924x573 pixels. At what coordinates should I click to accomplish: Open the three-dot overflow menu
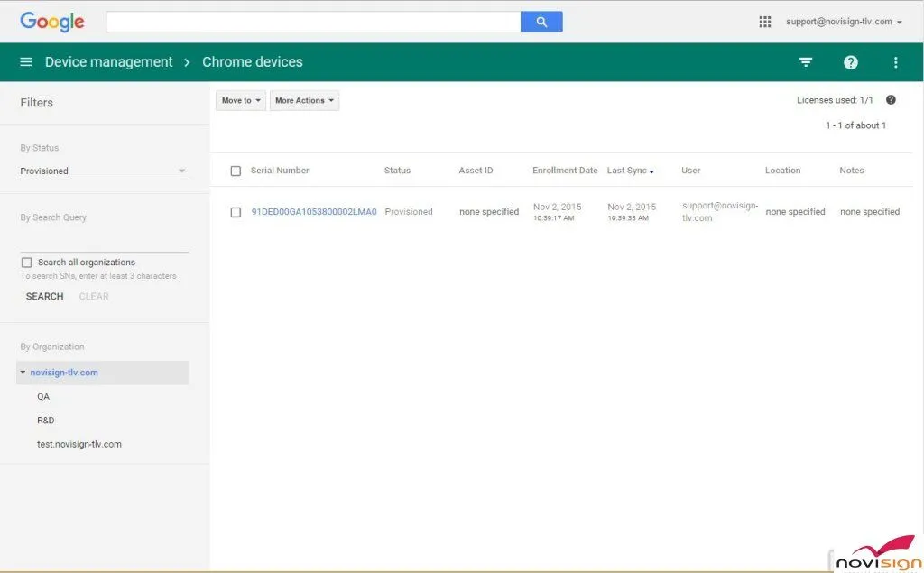pyautogui.click(x=896, y=62)
